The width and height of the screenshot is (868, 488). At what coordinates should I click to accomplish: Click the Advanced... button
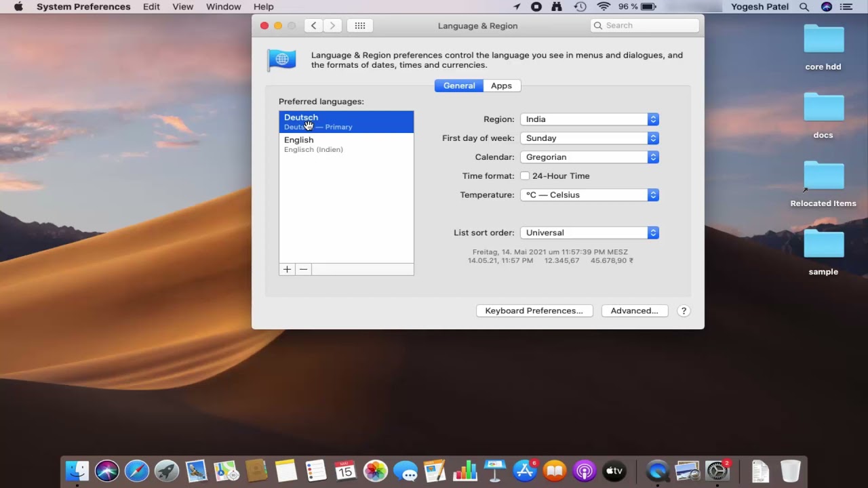tap(635, 311)
